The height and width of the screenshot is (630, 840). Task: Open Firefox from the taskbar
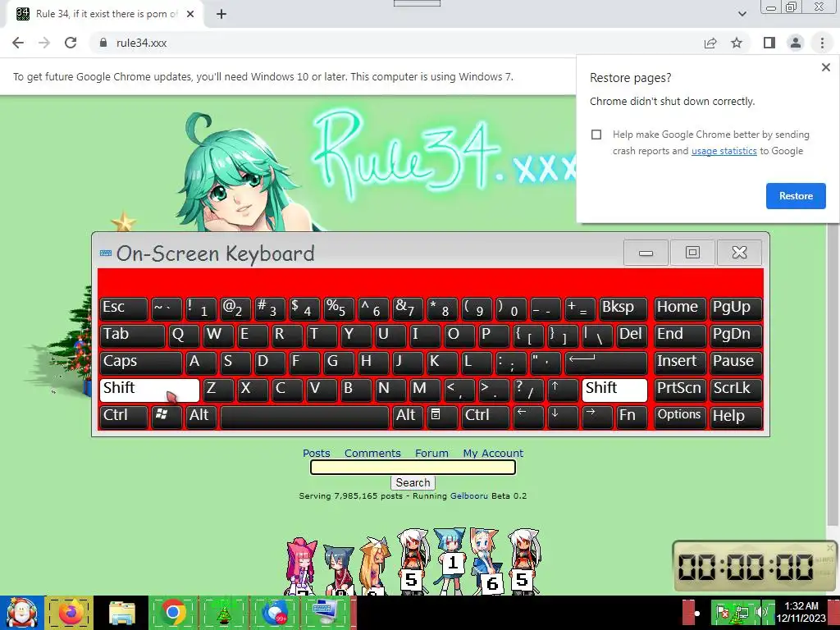point(71,613)
